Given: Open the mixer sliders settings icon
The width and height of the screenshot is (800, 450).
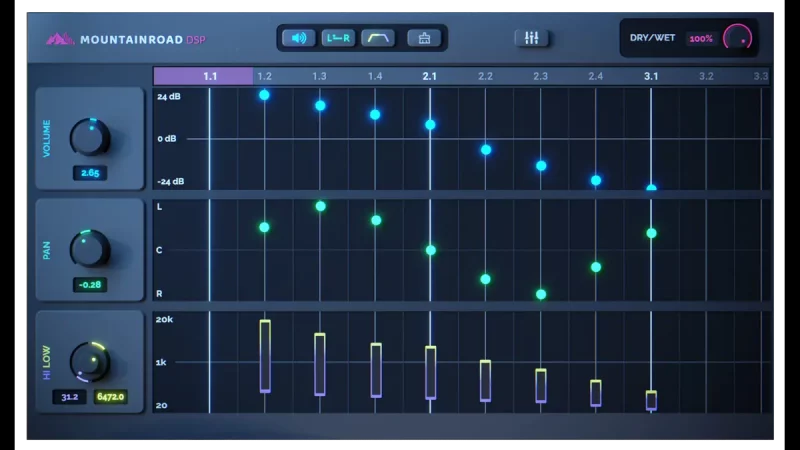Looking at the screenshot, I should tap(531, 38).
